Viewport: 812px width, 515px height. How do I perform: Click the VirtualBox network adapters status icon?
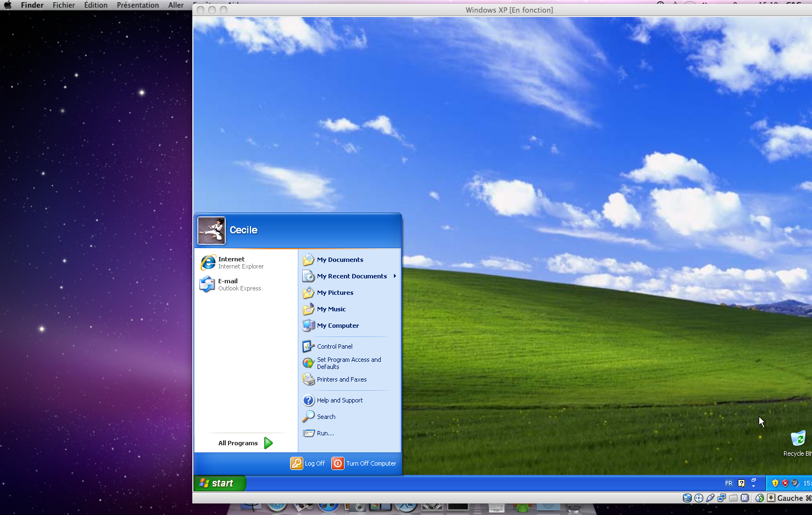point(722,498)
